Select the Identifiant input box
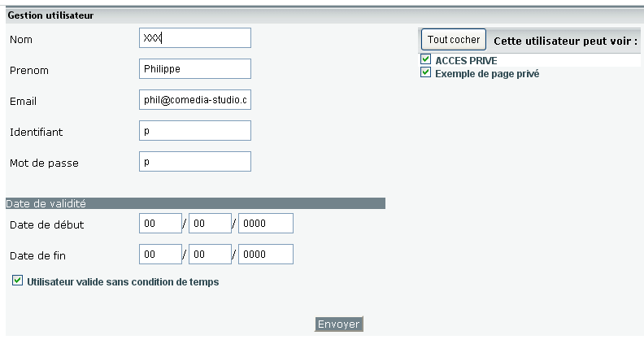Viewport: 644px width, 344px height. coord(195,130)
